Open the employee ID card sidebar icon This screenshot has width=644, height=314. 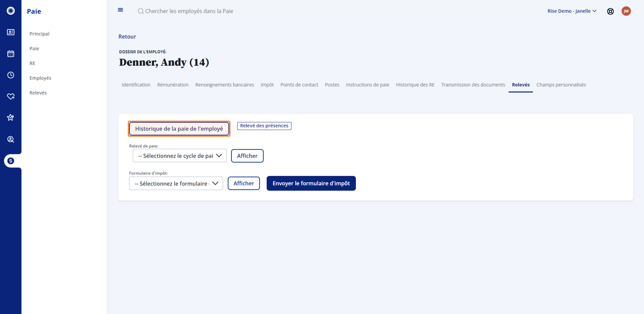(x=11, y=32)
